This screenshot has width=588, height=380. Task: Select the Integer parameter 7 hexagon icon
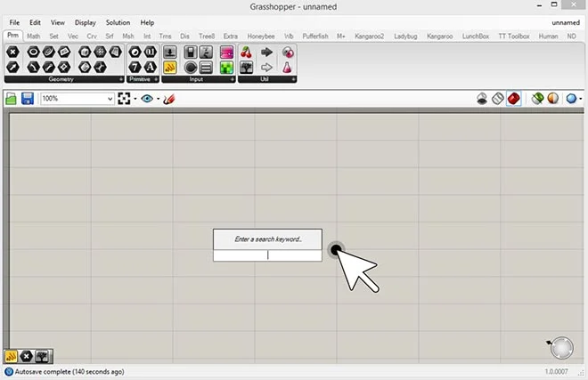coord(135,68)
